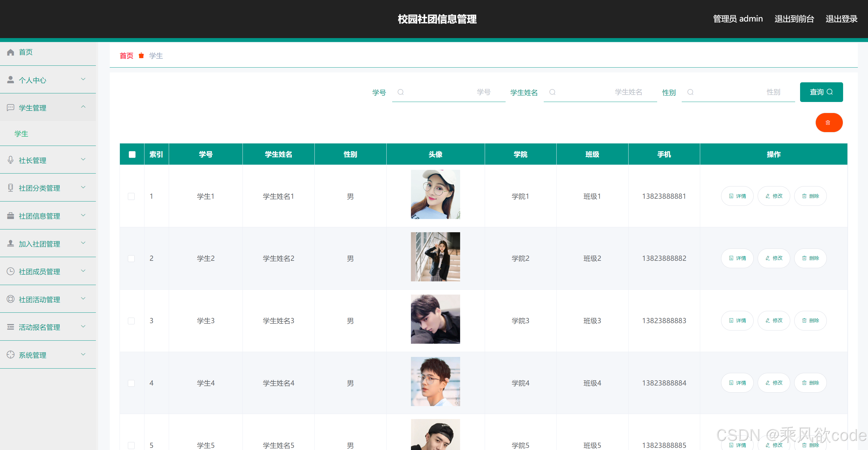The image size is (868, 450).
Task: Expand the 个人中心 menu chevron
Action: click(x=83, y=79)
